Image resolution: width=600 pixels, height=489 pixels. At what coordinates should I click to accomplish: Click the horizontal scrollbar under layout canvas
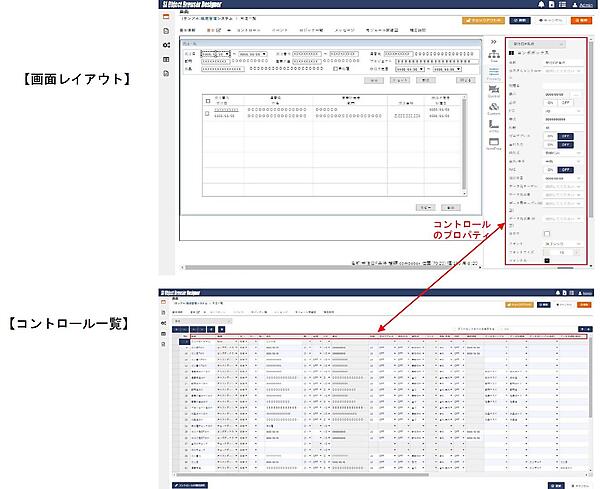coord(331,267)
